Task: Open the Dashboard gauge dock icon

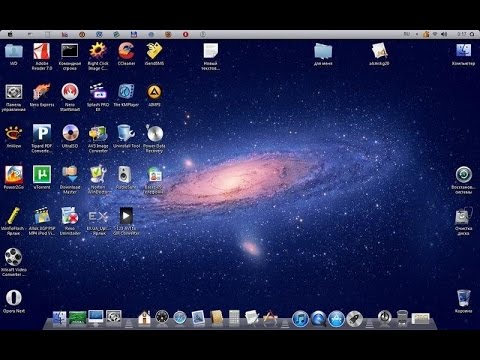Action: (162, 318)
